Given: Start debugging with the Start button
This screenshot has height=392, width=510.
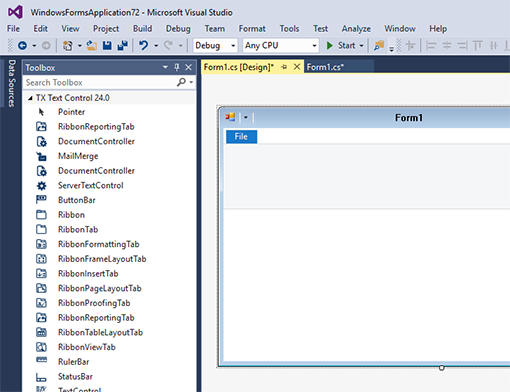Looking at the screenshot, I should point(341,45).
